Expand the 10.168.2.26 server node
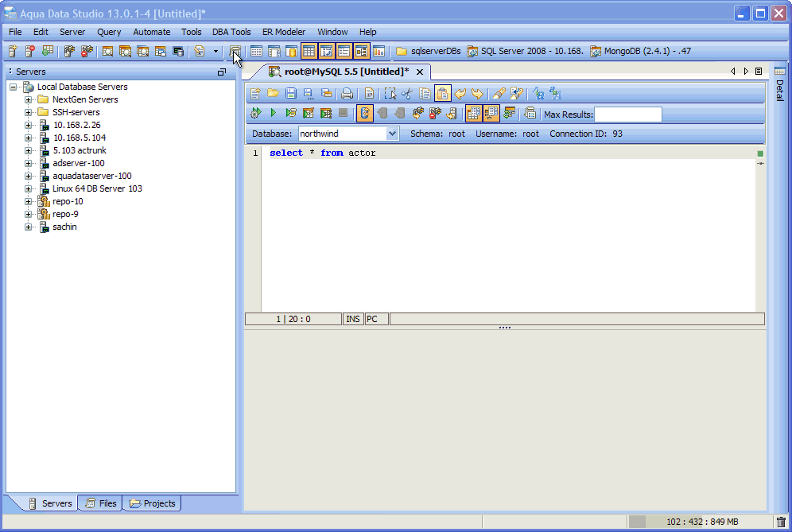 [29, 125]
